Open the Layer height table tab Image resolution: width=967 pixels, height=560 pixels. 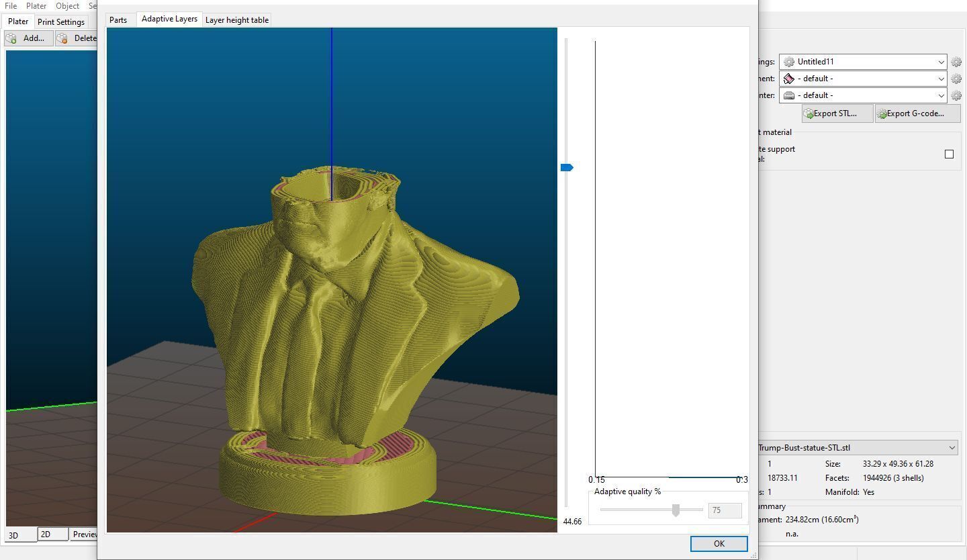click(x=237, y=20)
